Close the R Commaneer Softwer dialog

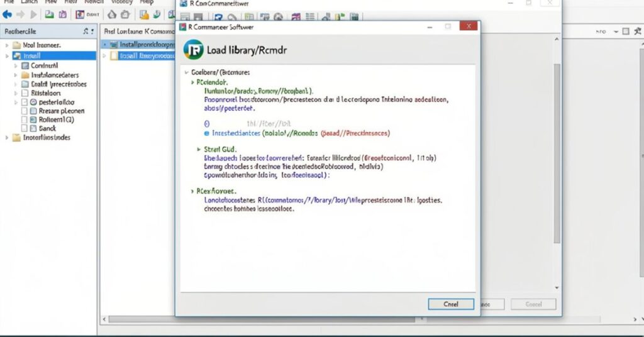click(x=468, y=26)
